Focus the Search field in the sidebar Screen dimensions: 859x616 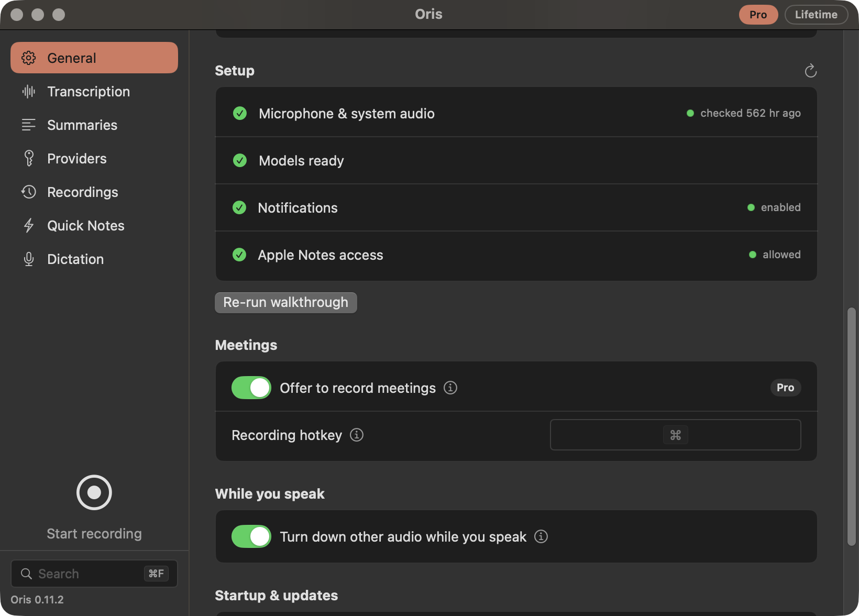tap(94, 574)
